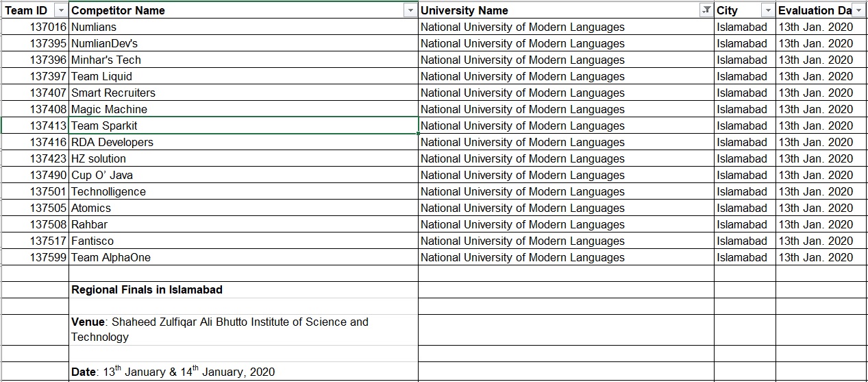
Task: Select the Numlians competitor cell
Action: (x=244, y=27)
